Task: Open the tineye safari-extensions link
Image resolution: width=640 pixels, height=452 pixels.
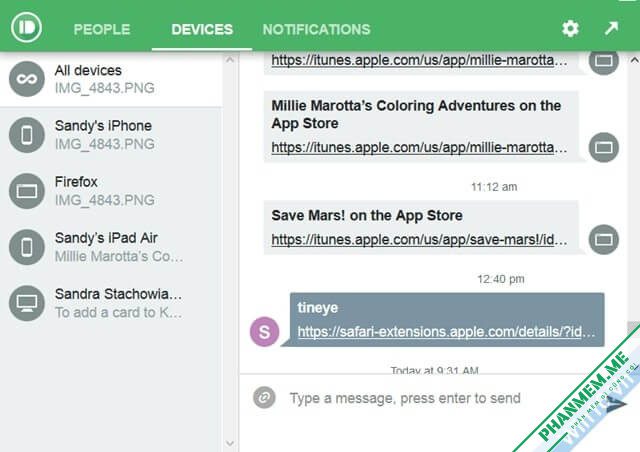Action: (x=446, y=332)
